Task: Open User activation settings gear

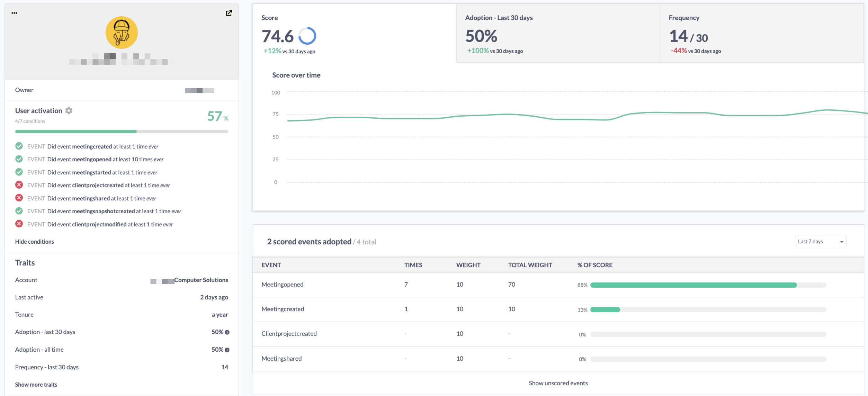Action: pyautogui.click(x=69, y=110)
